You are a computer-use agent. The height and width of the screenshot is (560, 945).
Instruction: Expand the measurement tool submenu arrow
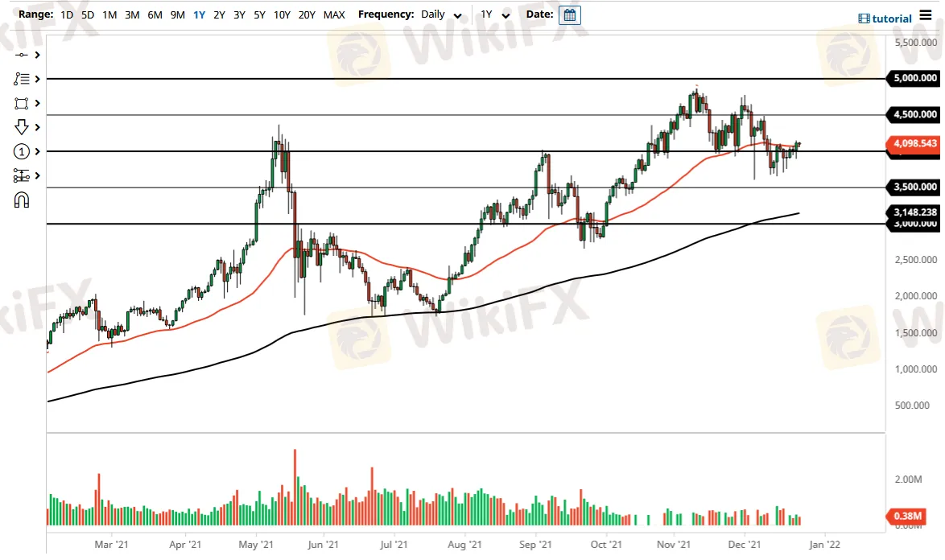click(x=37, y=175)
